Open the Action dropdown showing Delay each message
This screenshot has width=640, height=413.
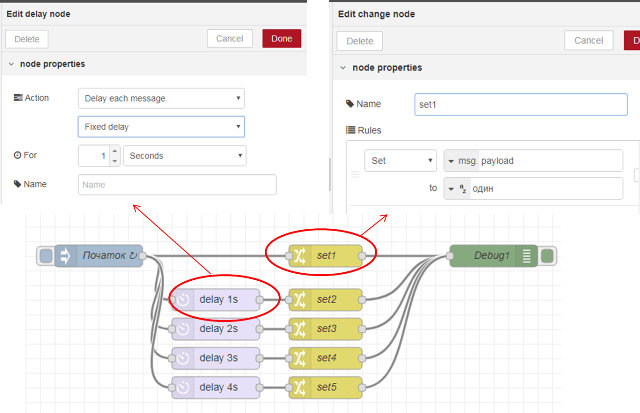click(161, 98)
